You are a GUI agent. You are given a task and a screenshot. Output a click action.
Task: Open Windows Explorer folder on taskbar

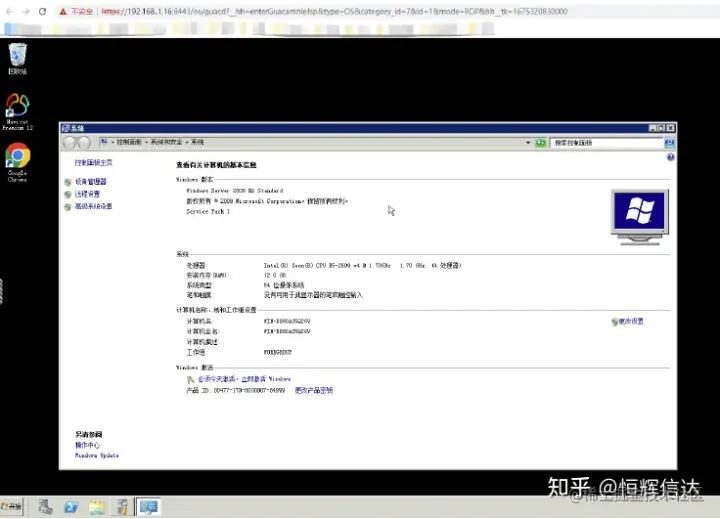pyautogui.click(x=97, y=507)
